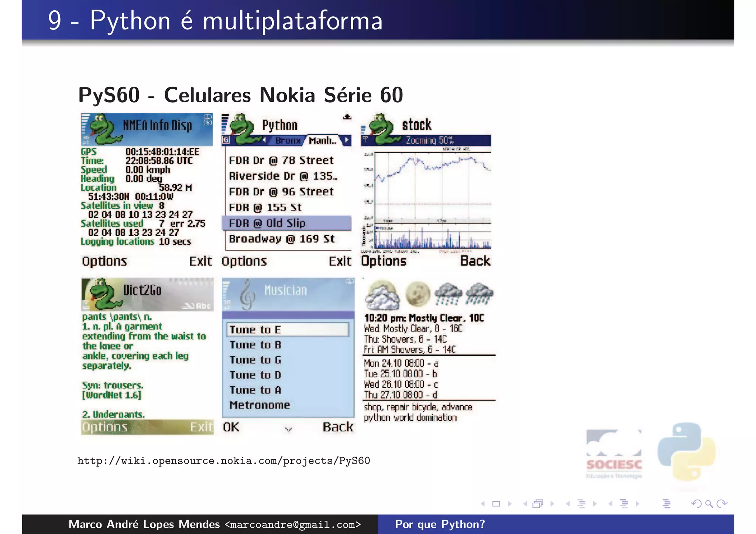
Task: Jump to next frame using the right arrow
Action: pos(552,504)
